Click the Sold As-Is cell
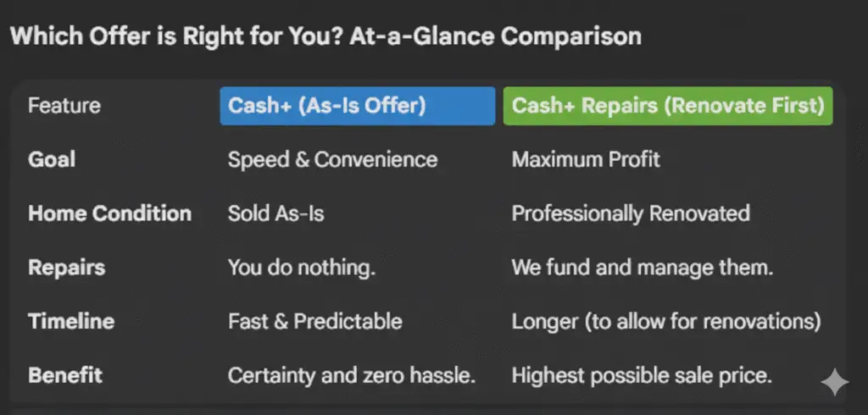868x415 pixels. 275,213
